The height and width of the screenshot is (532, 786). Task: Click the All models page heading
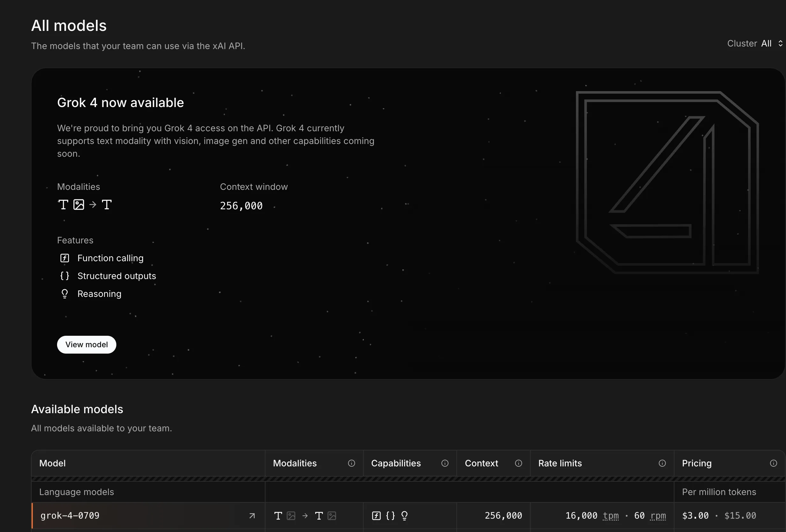coord(69,26)
